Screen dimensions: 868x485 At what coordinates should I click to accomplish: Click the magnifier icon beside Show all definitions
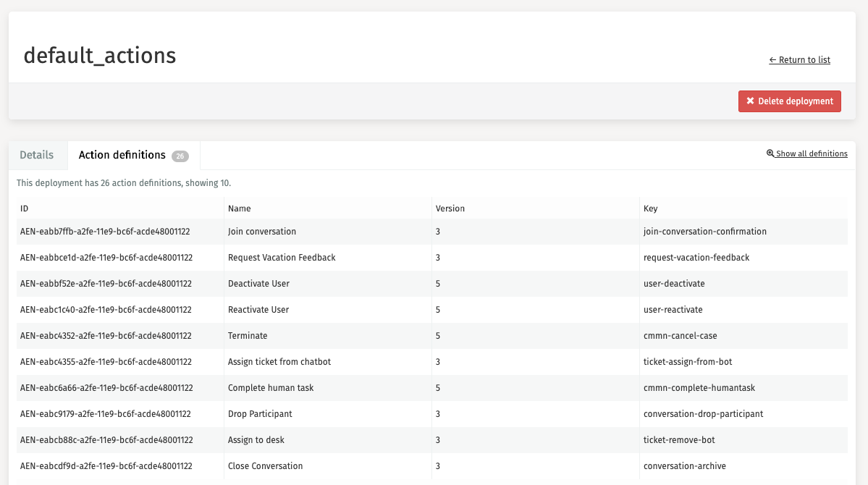tap(770, 153)
